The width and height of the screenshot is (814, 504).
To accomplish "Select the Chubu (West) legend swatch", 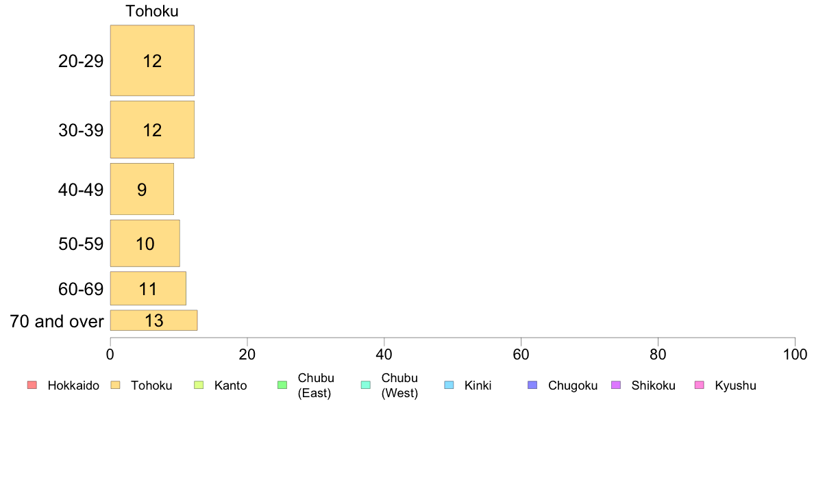I will [365, 385].
